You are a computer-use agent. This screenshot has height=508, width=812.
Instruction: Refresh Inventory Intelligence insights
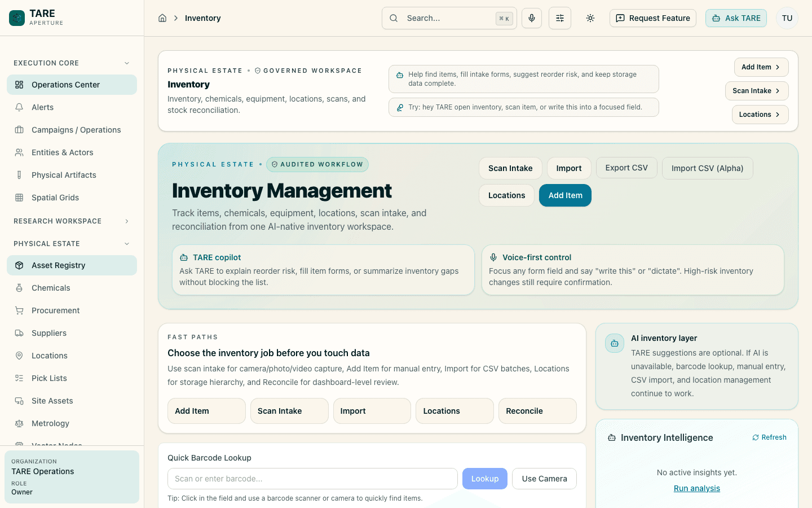(x=769, y=437)
